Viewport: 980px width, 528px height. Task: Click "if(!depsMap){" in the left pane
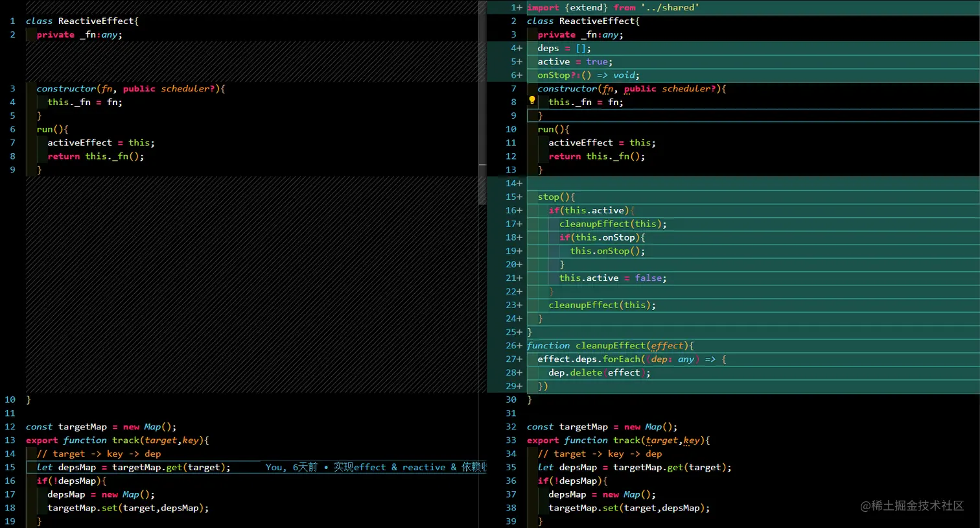coord(71,481)
